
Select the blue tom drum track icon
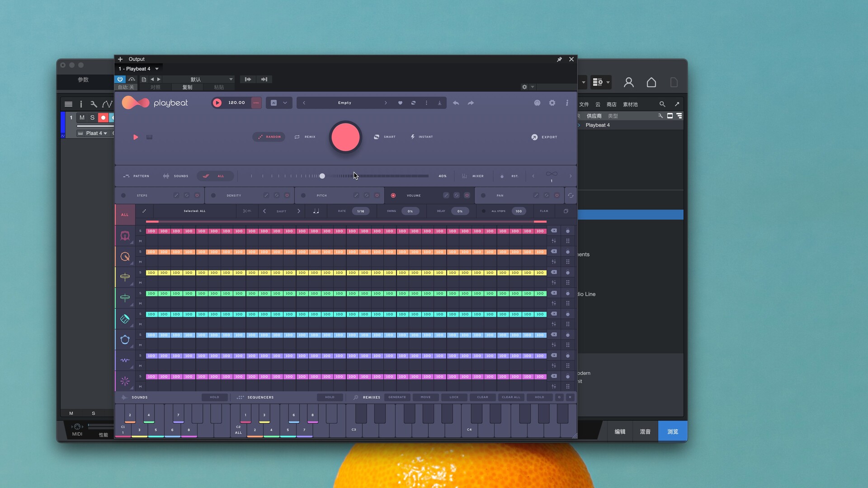click(125, 340)
